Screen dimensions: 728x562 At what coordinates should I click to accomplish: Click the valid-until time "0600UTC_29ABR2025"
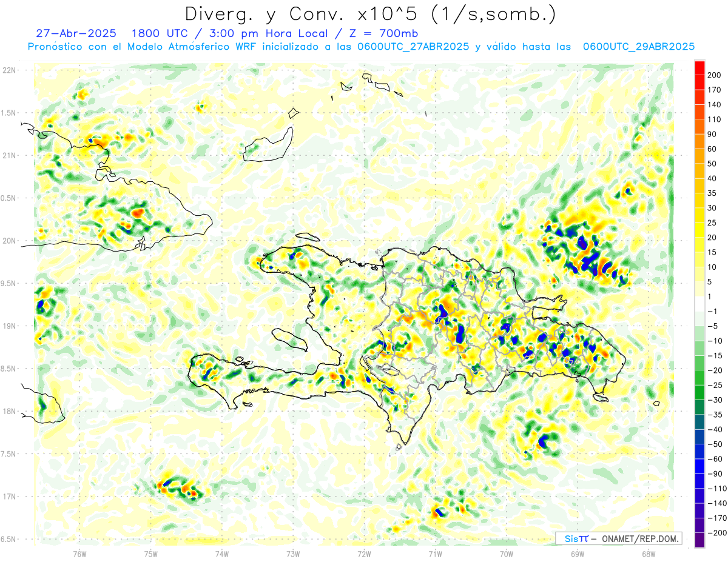pos(638,46)
